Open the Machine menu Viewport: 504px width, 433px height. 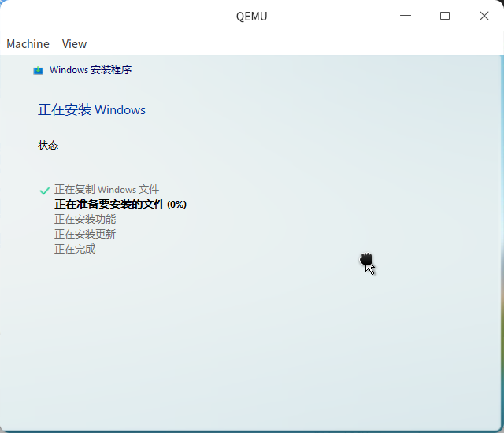[28, 44]
